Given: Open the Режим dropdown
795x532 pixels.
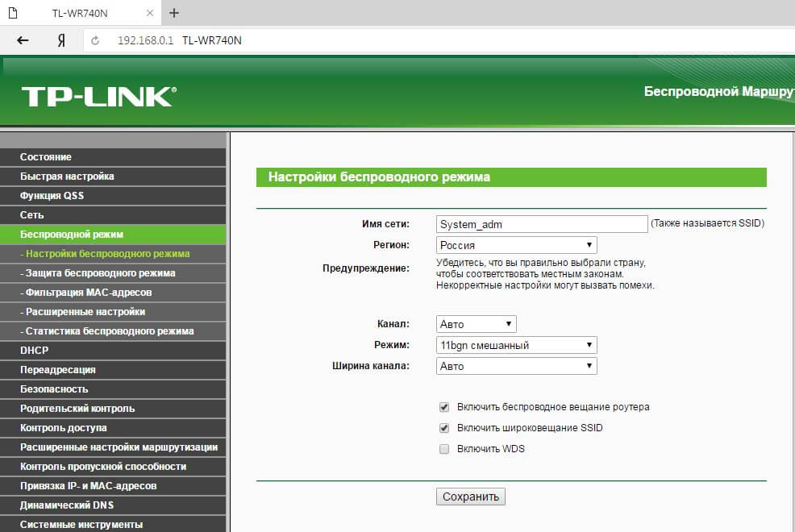Looking at the screenshot, I should click(x=516, y=345).
